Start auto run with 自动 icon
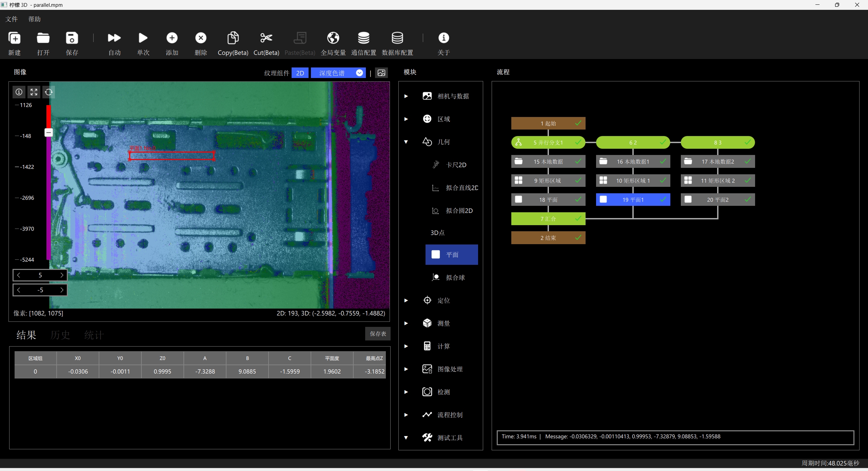This screenshot has width=868, height=471. (x=114, y=38)
